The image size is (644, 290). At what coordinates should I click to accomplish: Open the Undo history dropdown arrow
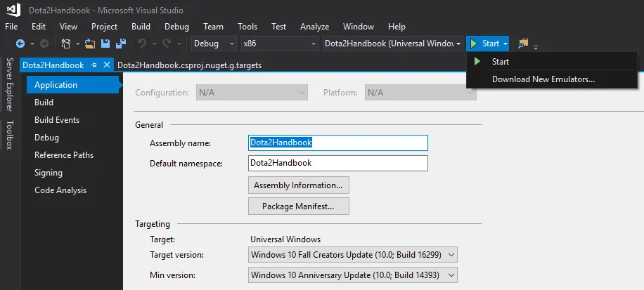[x=155, y=44]
